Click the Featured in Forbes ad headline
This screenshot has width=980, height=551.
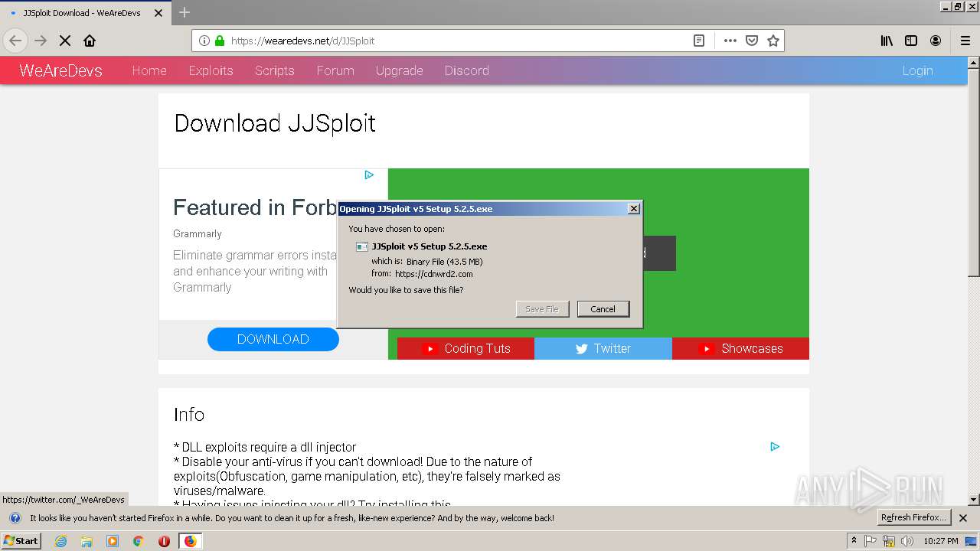[255, 207]
